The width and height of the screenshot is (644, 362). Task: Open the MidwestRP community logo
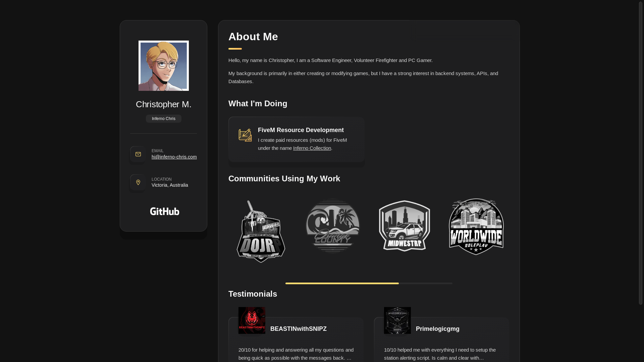(405, 226)
